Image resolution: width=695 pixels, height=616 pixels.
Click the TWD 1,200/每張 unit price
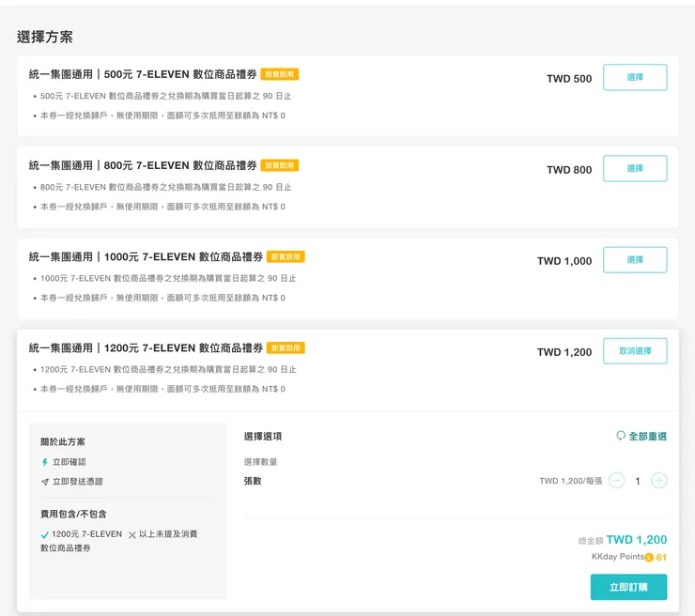coord(571,481)
